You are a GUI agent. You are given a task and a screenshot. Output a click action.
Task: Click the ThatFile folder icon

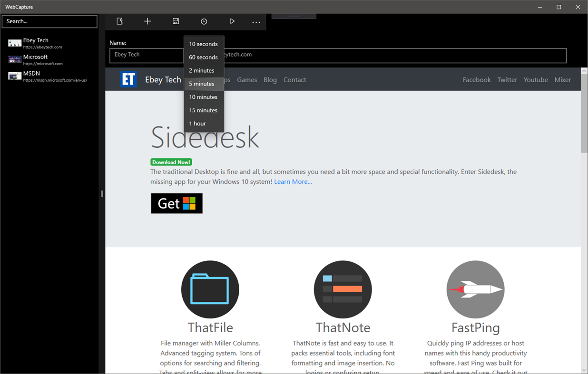coord(210,289)
